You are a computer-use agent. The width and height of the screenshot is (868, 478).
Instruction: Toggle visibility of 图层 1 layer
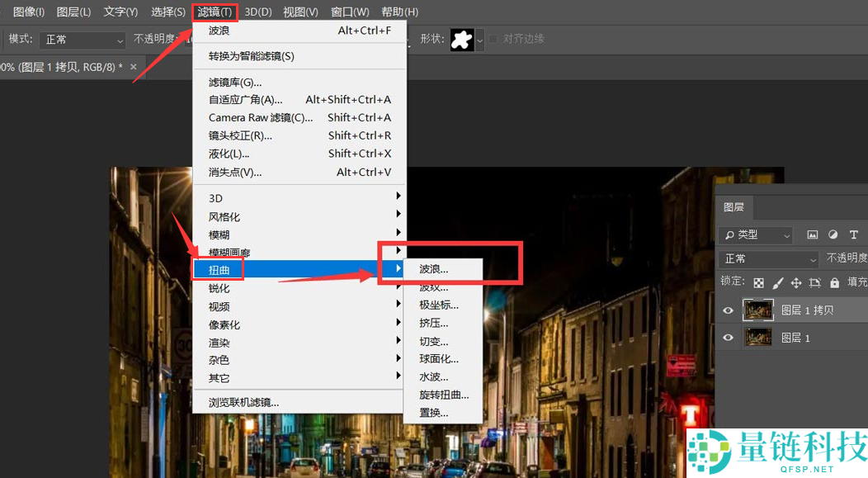pyautogui.click(x=729, y=338)
